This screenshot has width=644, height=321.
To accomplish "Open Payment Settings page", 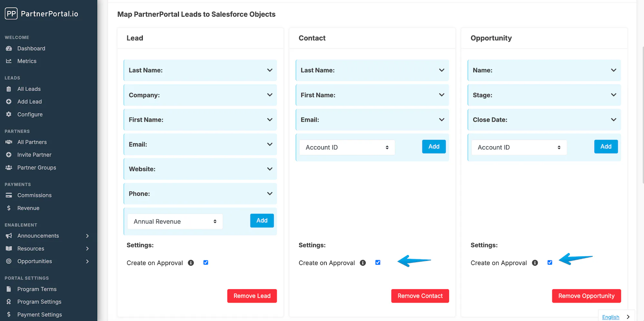I will point(40,315).
